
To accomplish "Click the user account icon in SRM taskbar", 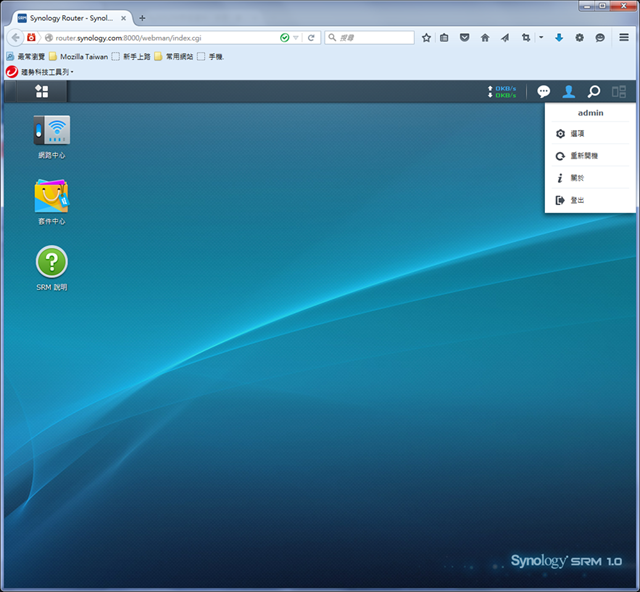I will tap(569, 91).
